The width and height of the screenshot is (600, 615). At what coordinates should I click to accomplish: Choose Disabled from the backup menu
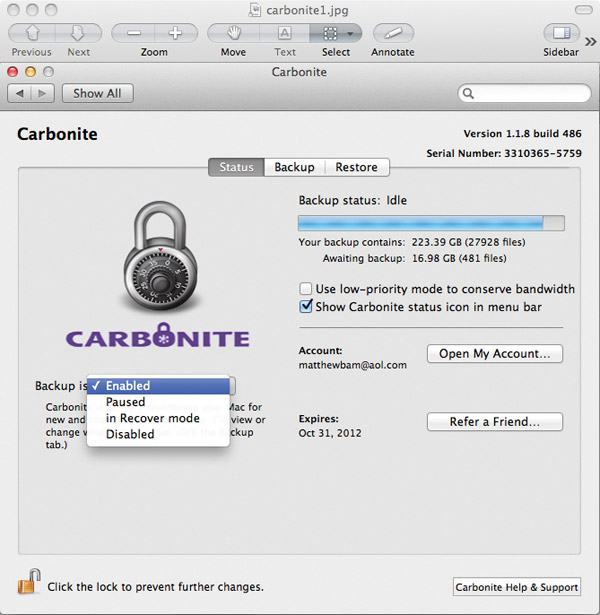[158, 434]
